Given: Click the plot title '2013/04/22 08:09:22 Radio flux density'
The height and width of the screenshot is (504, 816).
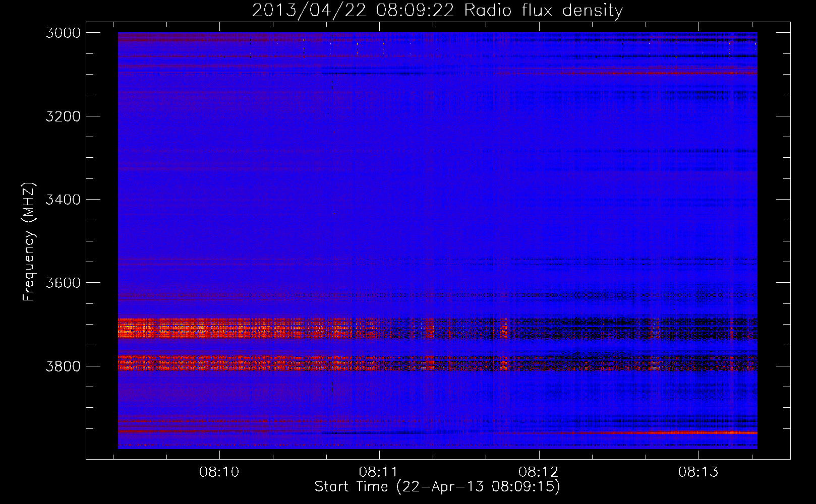Looking at the screenshot, I should (x=437, y=11).
